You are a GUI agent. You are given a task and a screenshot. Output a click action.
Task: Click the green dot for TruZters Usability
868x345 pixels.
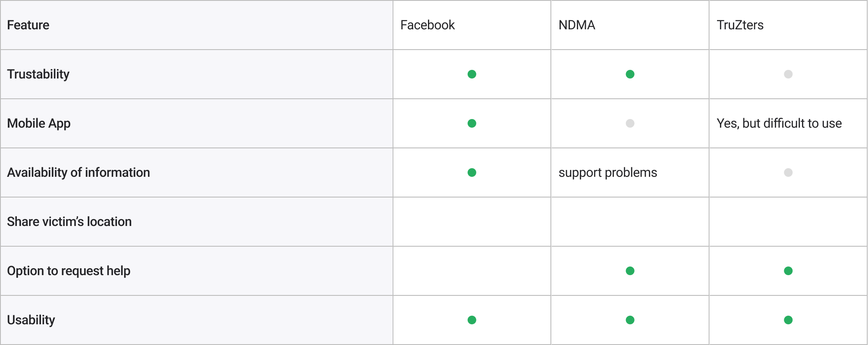(788, 320)
